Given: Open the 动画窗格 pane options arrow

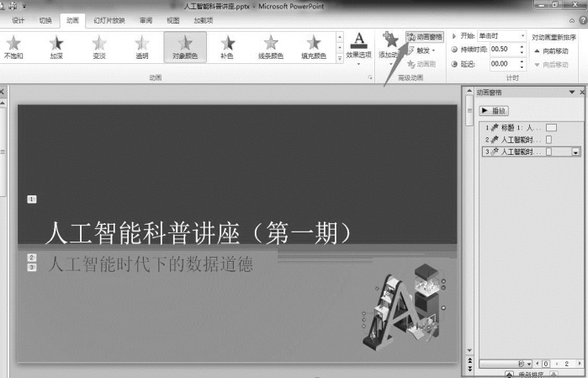Looking at the screenshot, I should 572,92.
